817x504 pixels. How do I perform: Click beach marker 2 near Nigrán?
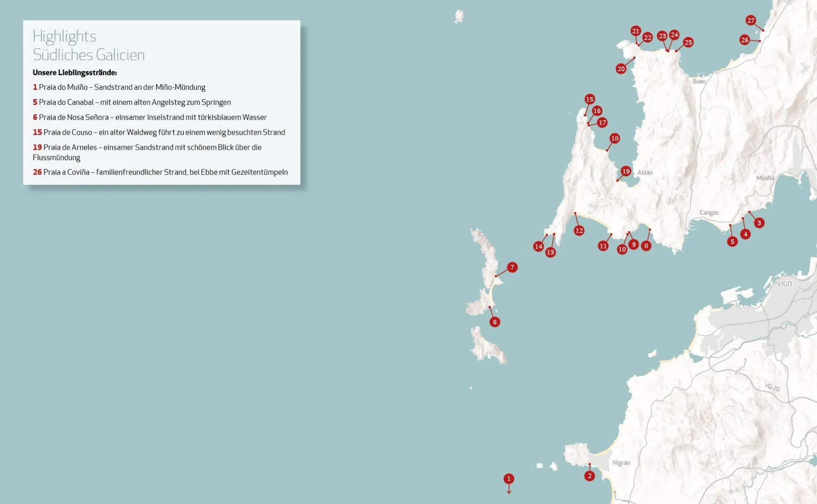(589, 475)
